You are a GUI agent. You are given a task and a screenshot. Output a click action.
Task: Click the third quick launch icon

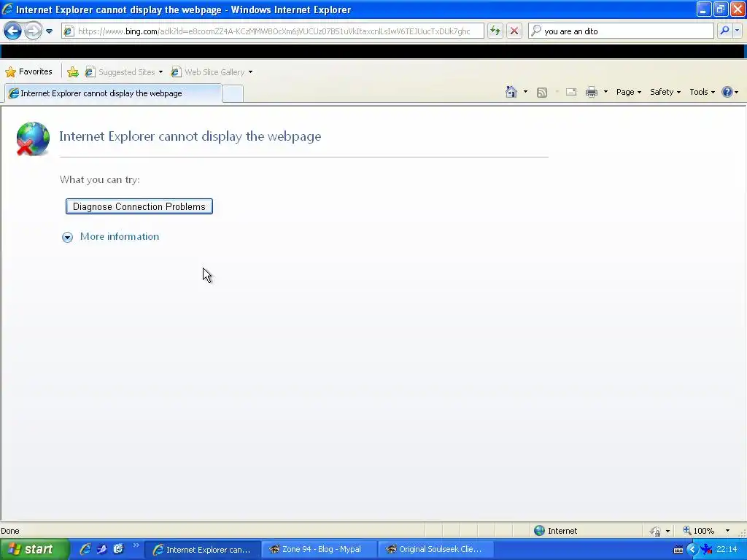[x=119, y=549]
